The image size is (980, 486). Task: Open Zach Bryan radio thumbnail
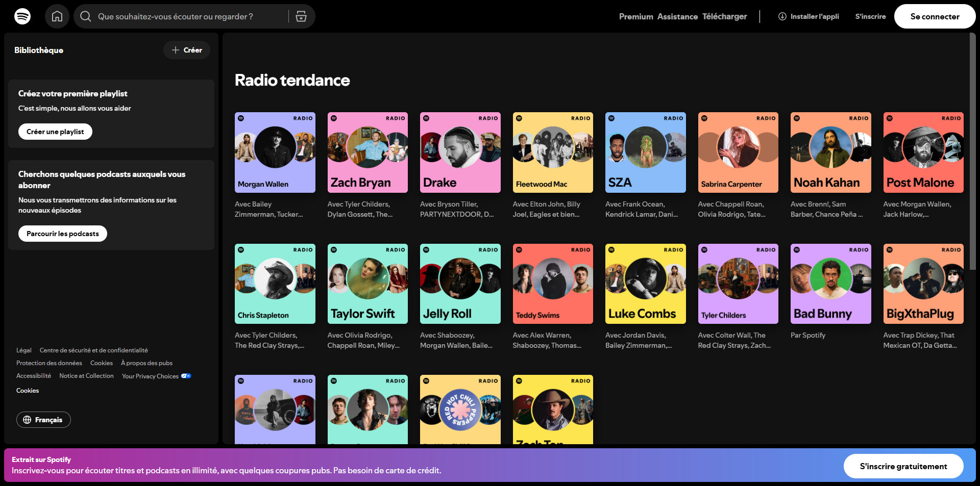[367, 152]
